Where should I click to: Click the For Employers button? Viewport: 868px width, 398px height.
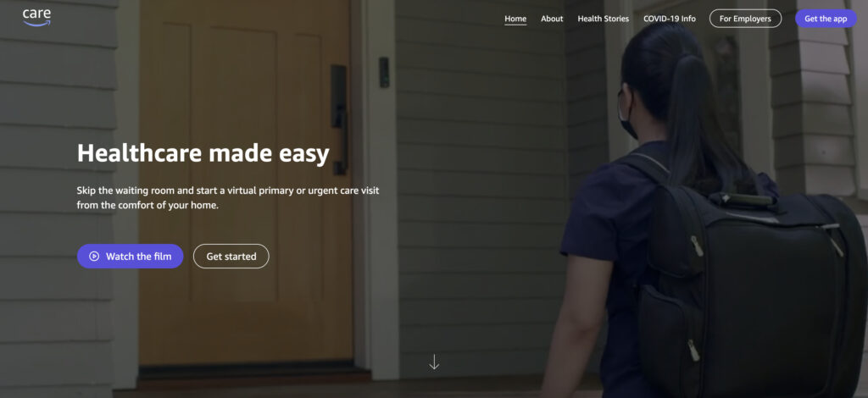click(x=745, y=19)
